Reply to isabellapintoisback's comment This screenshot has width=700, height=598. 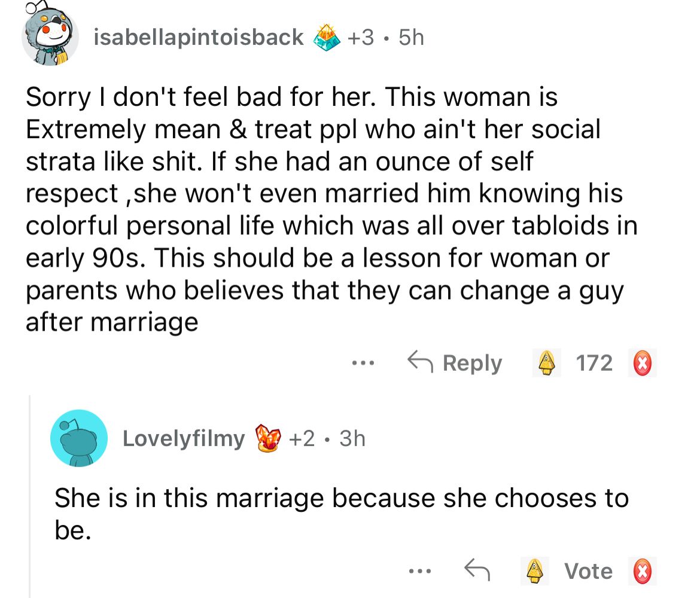(455, 363)
